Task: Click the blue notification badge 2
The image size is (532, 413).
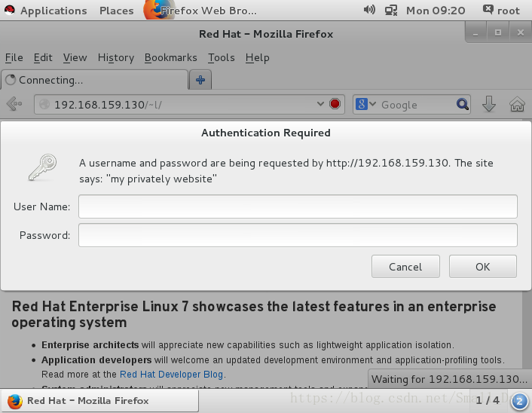Action: [518, 402]
